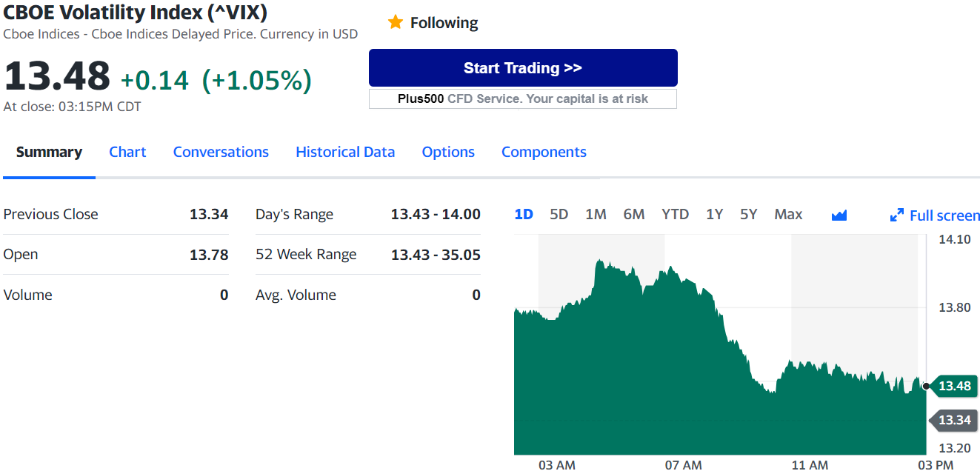
Task: View the Components tab
Action: (544, 152)
